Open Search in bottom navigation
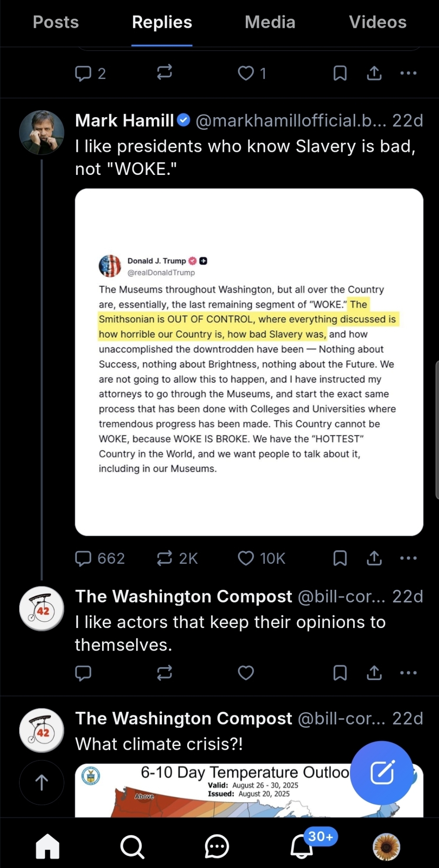 tap(132, 846)
